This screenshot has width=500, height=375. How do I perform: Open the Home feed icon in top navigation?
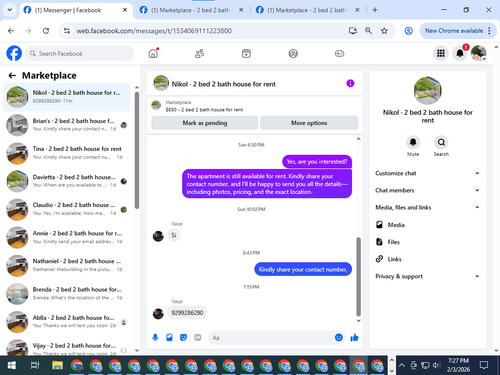(x=153, y=53)
